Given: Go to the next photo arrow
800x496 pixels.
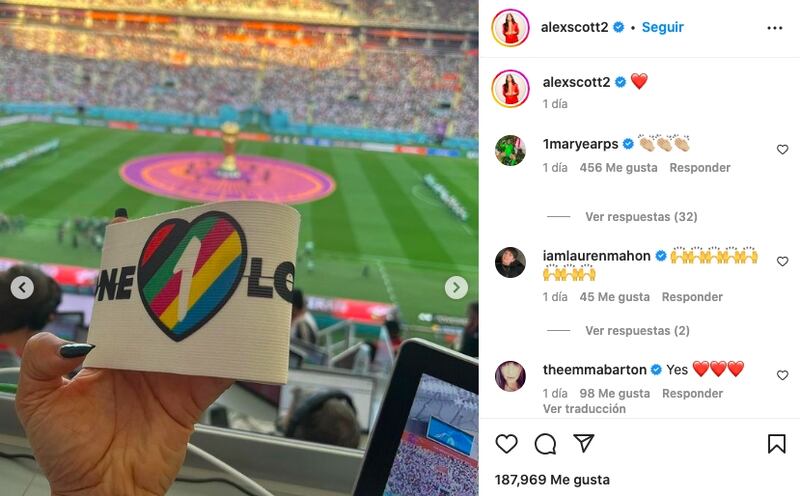Looking at the screenshot, I should pos(456,288).
